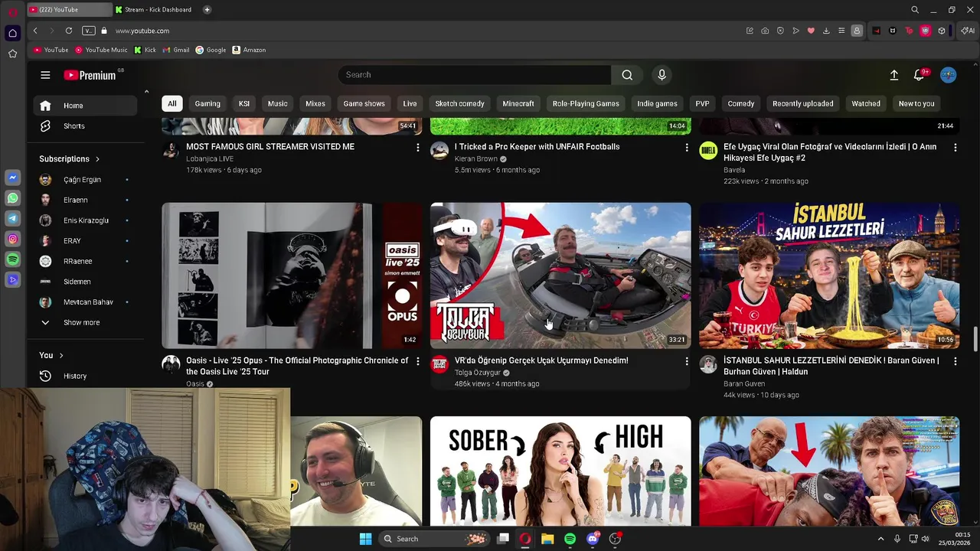This screenshot has height=551, width=980.
Task: Open File Explorer from the taskbar
Action: point(547,539)
